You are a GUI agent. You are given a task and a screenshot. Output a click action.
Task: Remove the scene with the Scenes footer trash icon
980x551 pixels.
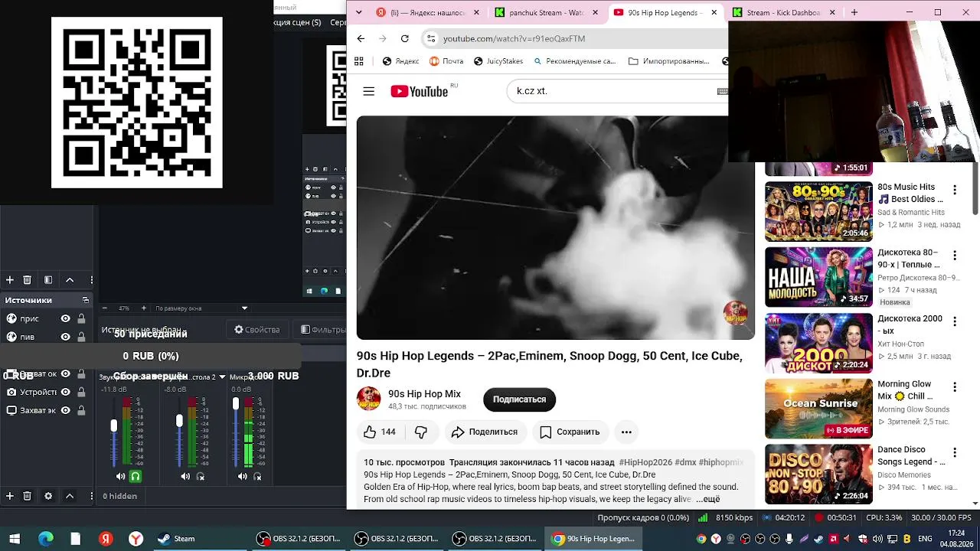(28, 280)
